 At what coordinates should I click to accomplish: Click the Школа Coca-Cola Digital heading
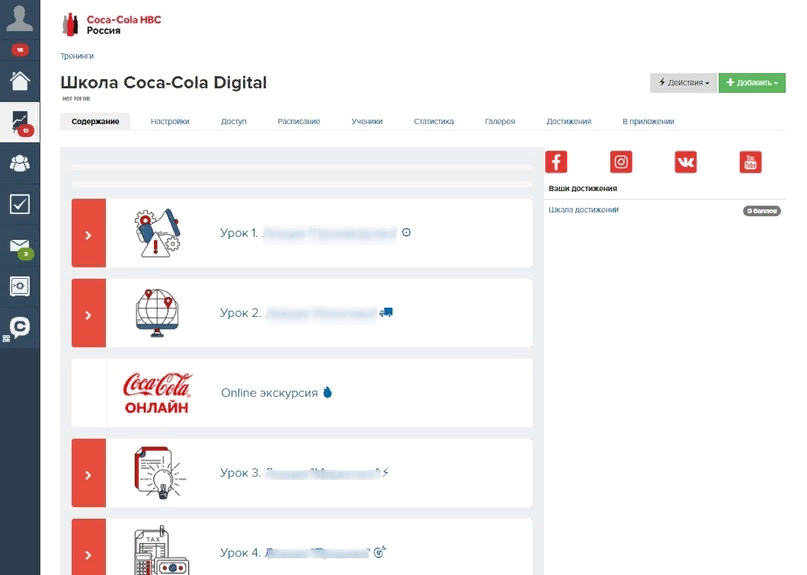(x=164, y=82)
